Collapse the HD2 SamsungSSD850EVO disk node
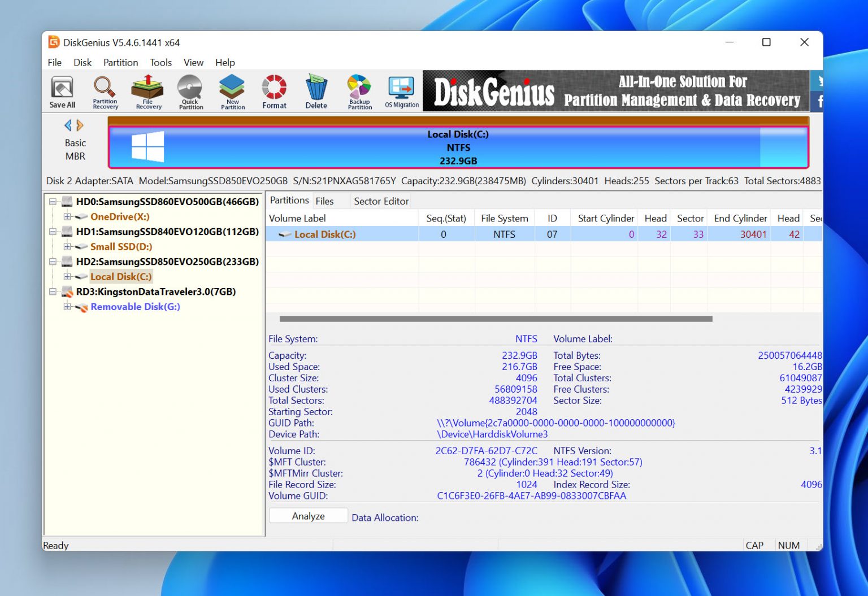 54,262
